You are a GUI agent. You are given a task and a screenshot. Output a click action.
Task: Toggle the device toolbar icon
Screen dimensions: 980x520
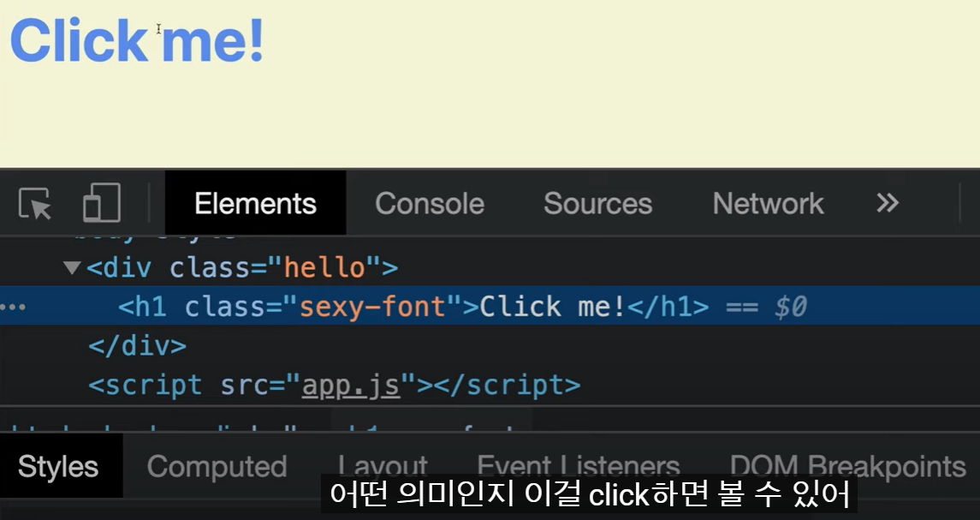click(x=102, y=203)
